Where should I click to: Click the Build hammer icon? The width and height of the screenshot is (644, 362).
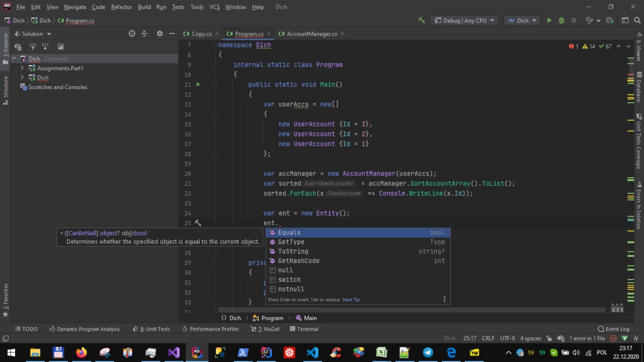pyautogui.click(x=422, y=21)
